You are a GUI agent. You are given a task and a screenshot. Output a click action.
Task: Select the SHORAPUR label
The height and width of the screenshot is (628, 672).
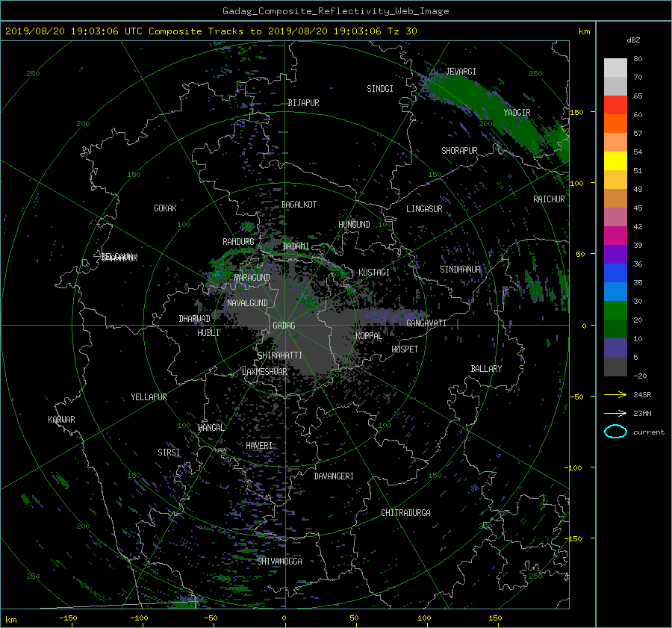[459, 151]
